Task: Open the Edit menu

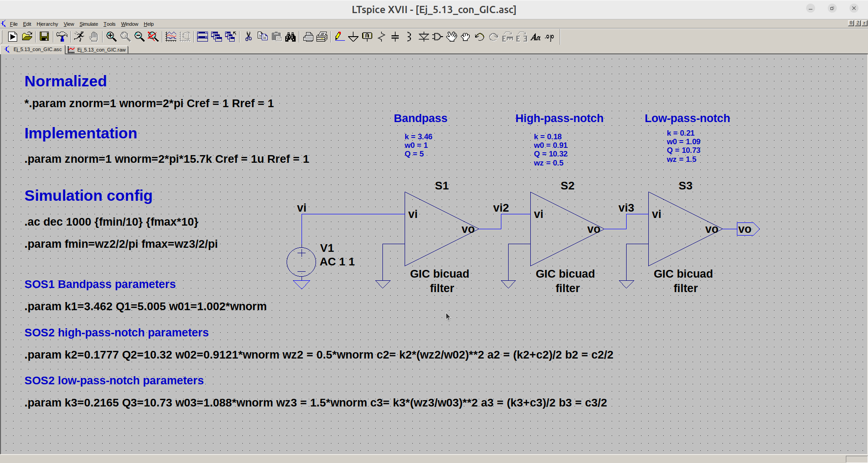Action: [27, 24]
